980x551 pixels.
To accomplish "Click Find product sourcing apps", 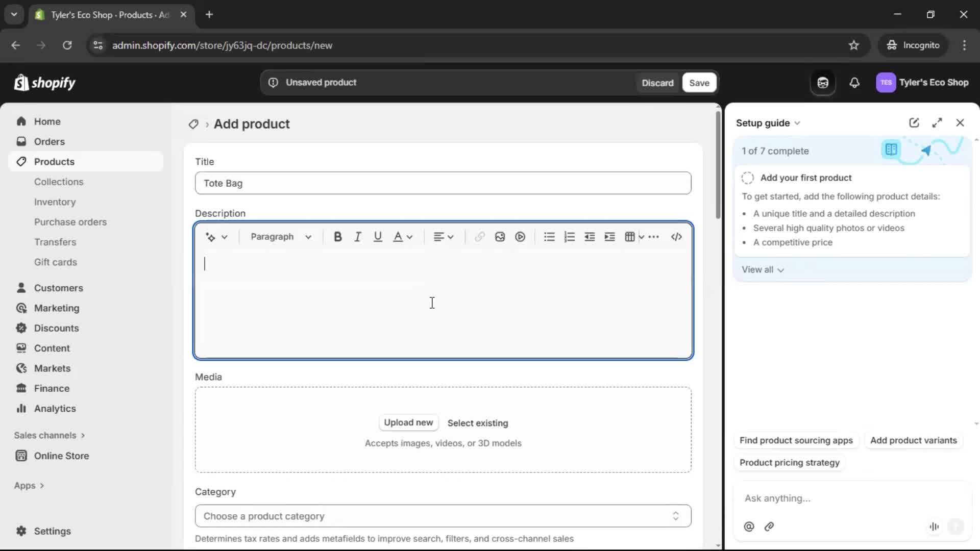I will point(796,440).
